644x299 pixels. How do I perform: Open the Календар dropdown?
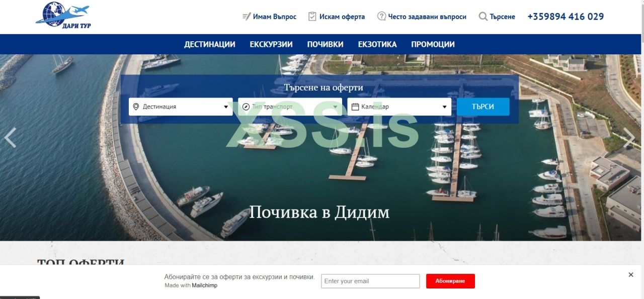tap(399, 107)
